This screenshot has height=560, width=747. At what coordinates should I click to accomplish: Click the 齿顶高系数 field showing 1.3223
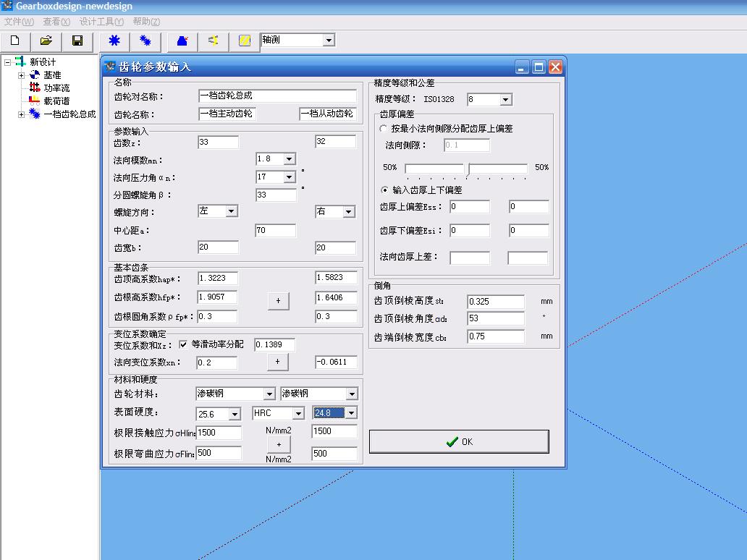point(218,278)
